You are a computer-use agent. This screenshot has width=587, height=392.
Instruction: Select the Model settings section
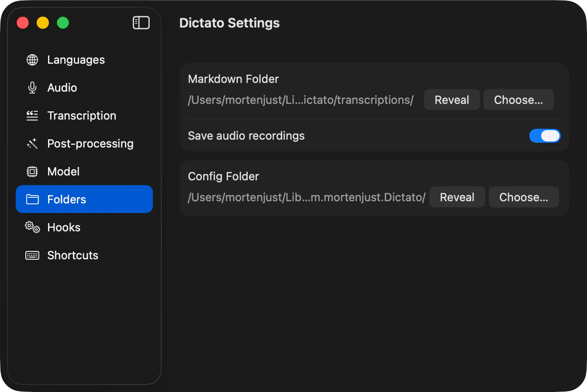63,171
